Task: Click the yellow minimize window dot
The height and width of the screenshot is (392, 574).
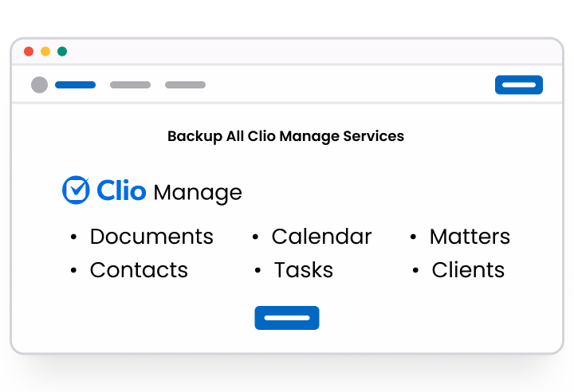Action: (x=45, y=52)
